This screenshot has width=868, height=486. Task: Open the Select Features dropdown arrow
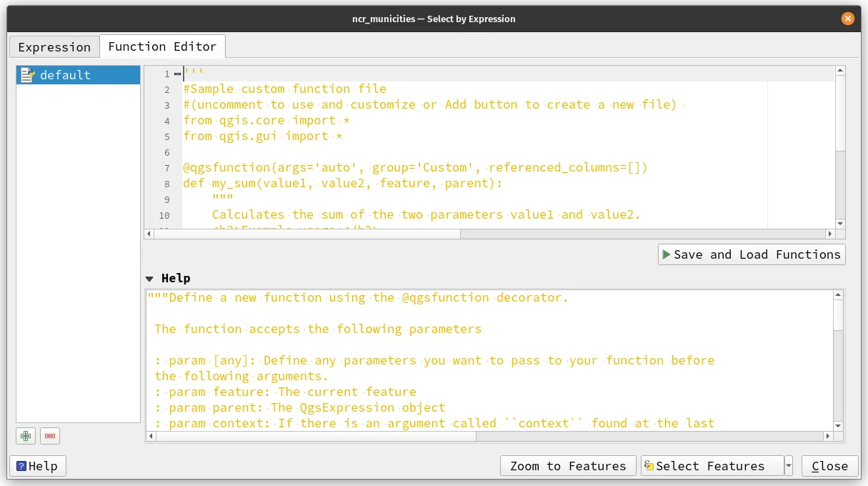(787, 465)
